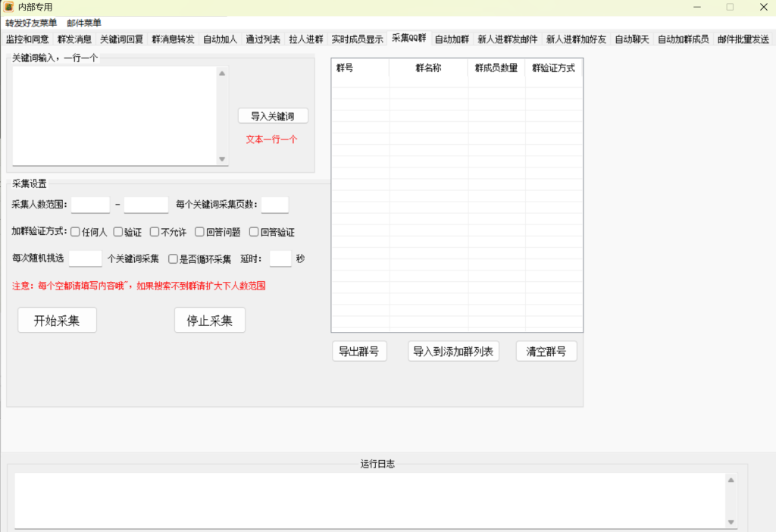
Task: Click keyword box scroll down arrow
Action: tap(222, 159)
